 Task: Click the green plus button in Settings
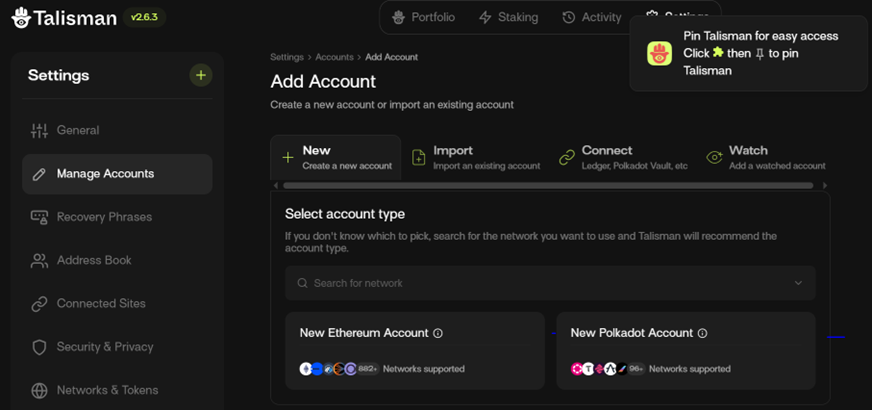coord(201,75)
